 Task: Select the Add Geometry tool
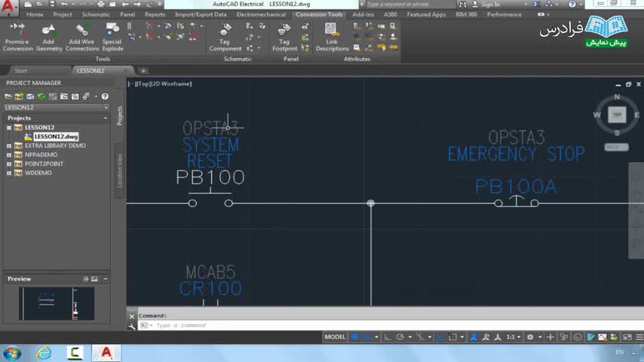tap(49, 37)
